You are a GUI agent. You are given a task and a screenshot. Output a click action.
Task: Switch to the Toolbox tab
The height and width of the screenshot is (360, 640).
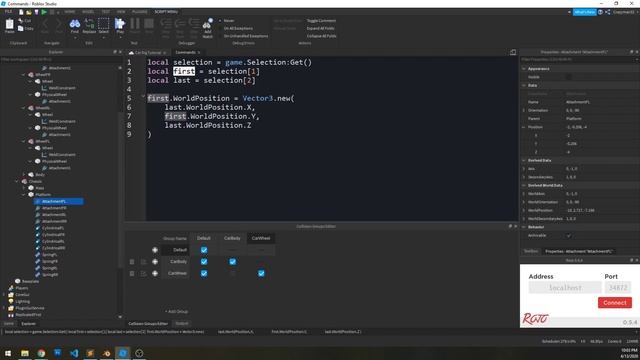pos(531,251)
